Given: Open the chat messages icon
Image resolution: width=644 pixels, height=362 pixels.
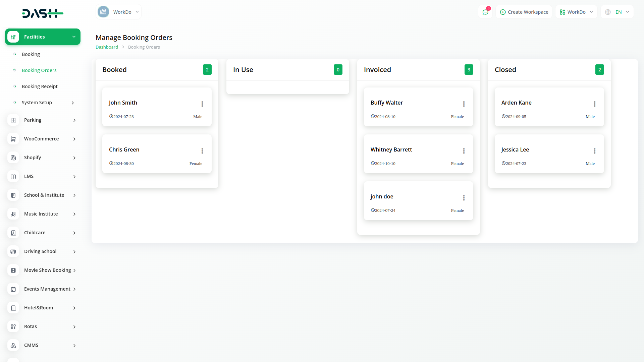Looking at the screenshot, I should (x=485, y=12).
